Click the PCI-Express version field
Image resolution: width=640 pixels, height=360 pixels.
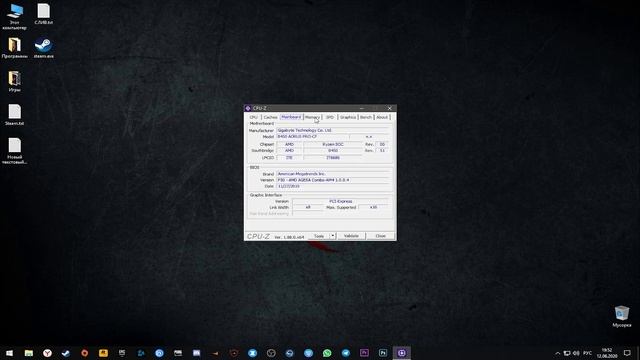[x=340, y=201]
